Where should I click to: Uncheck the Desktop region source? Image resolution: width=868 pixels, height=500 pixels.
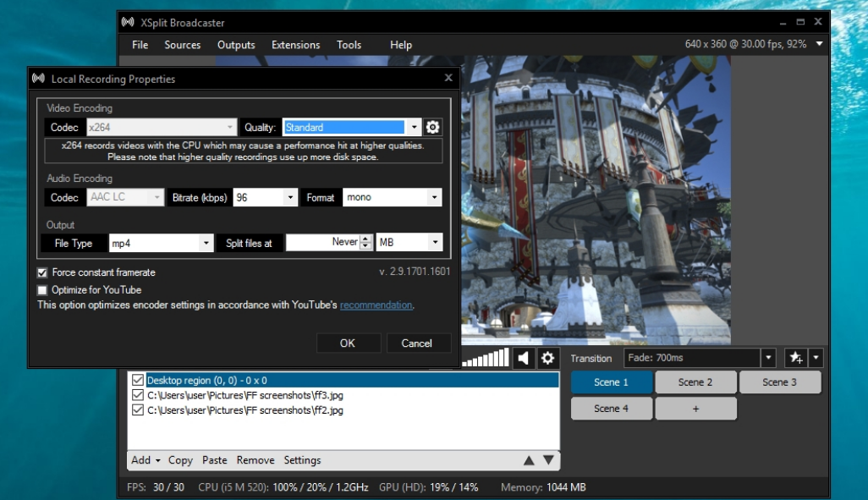(138, 381)
